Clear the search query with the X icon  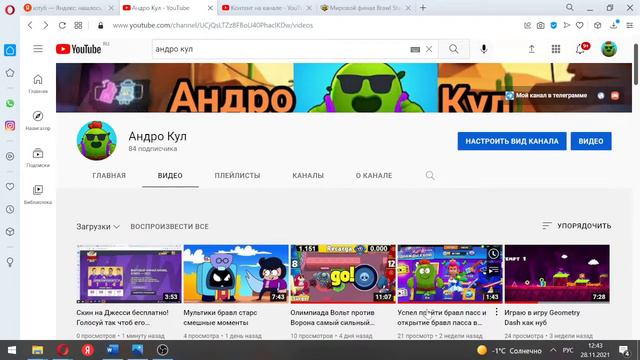(x=429, y=49)
